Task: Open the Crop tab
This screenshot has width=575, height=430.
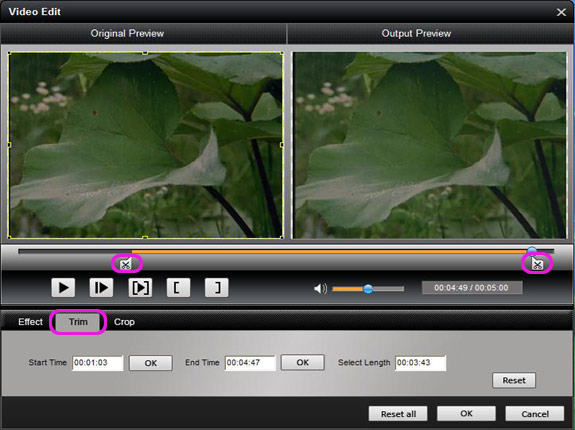Action: 124,322
